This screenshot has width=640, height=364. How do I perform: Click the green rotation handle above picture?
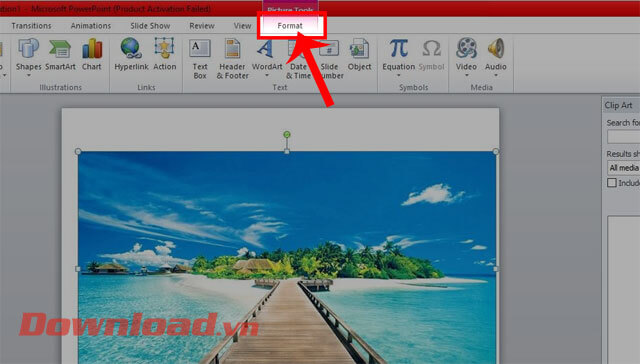287,134
